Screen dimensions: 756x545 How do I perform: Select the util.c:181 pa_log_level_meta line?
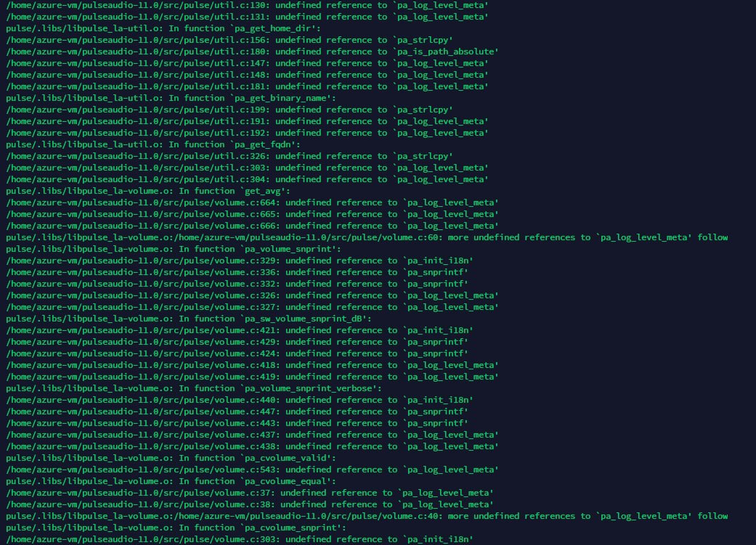pos(248,86)
